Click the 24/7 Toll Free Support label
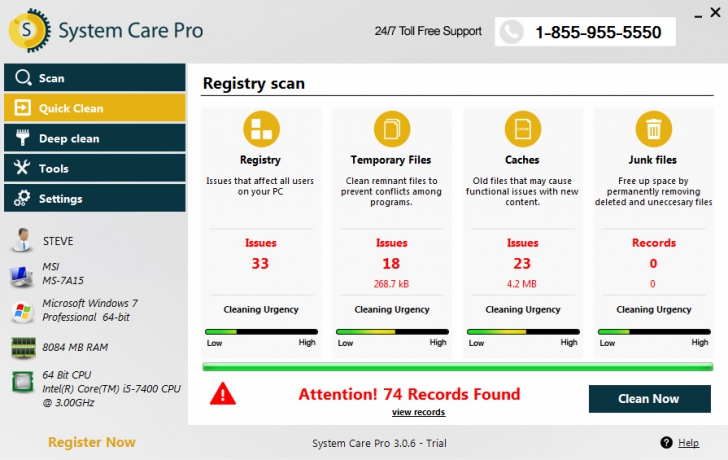The width and height of the screenshot is (728, 460). 428,31
